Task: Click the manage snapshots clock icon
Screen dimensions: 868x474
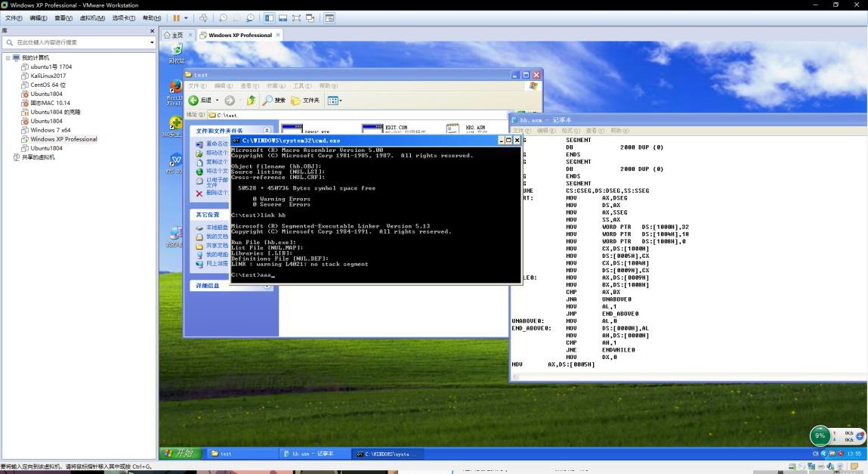Action: [x=250, y=18]
